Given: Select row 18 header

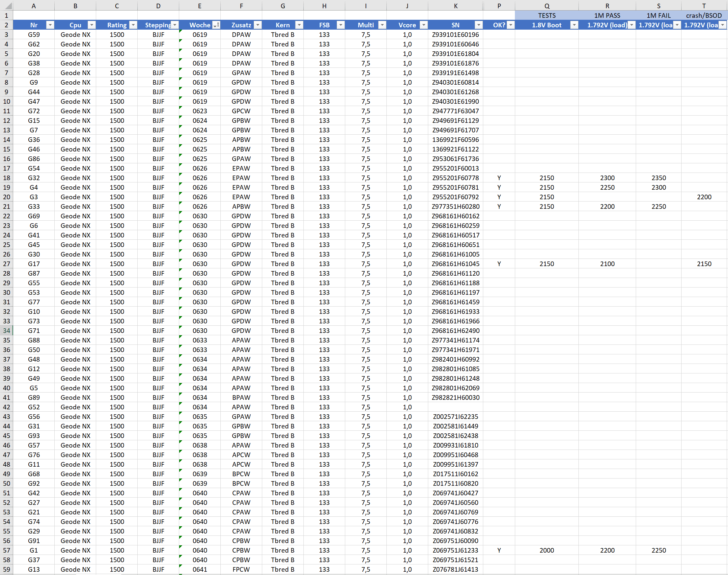Looking at the screenshot, I should [6, 178].
